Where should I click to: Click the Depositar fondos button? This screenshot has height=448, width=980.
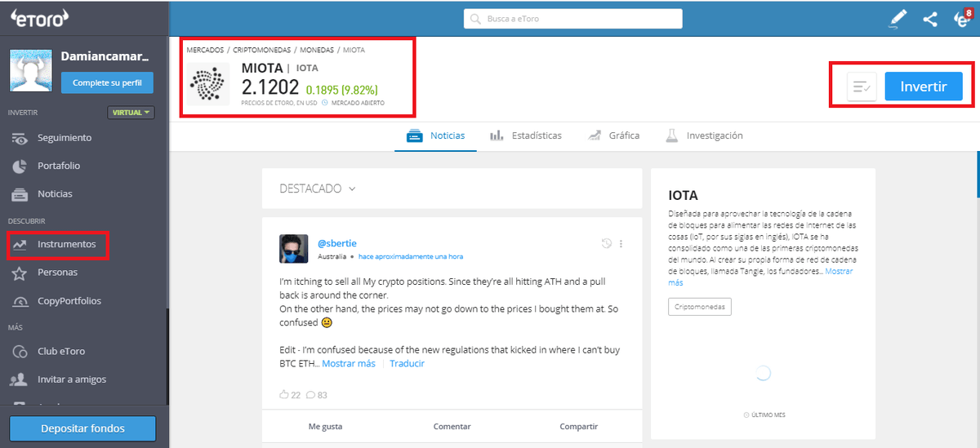[x=82, y=428]
